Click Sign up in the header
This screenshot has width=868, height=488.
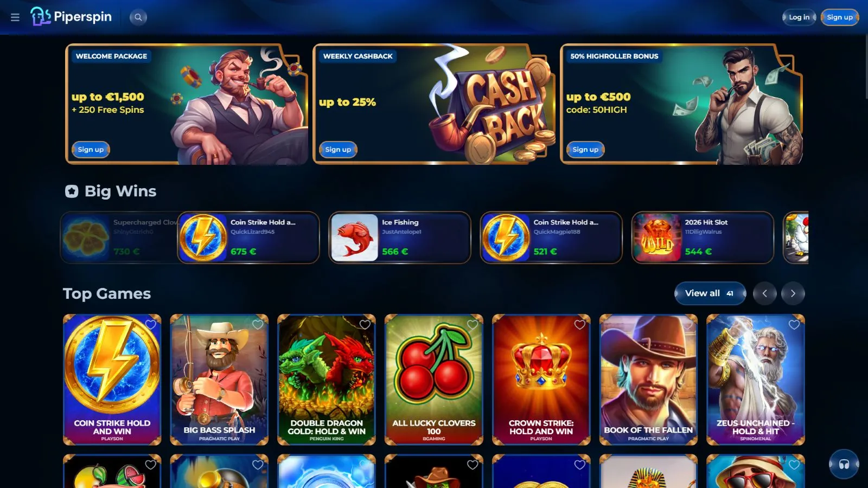coord(840,17)
